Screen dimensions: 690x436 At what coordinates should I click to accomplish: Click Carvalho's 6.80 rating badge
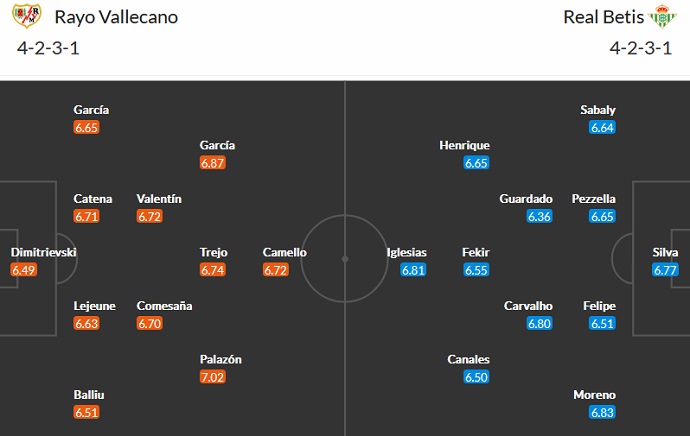[x=539, y=323]
